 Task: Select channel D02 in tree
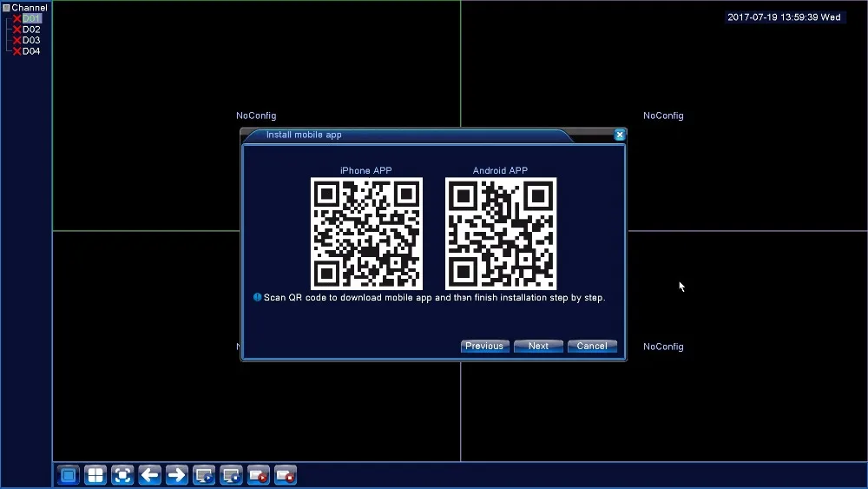click(31, 30)
